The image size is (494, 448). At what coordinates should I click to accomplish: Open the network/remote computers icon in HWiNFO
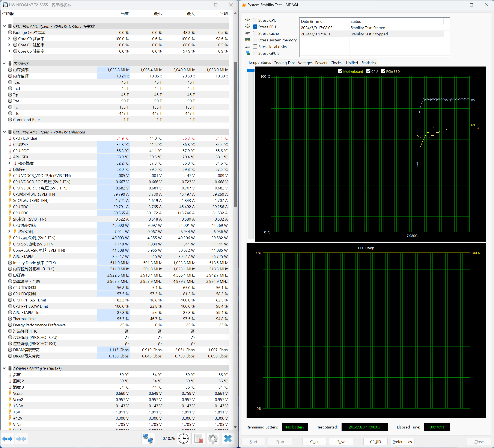click(x=148, y=439)
